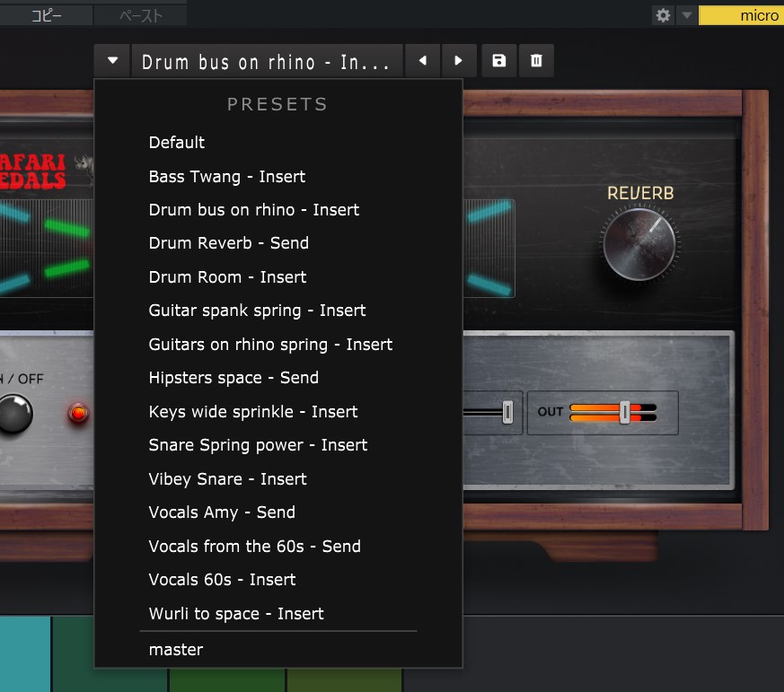Advance to the next preset arrow

coord(459,61)
